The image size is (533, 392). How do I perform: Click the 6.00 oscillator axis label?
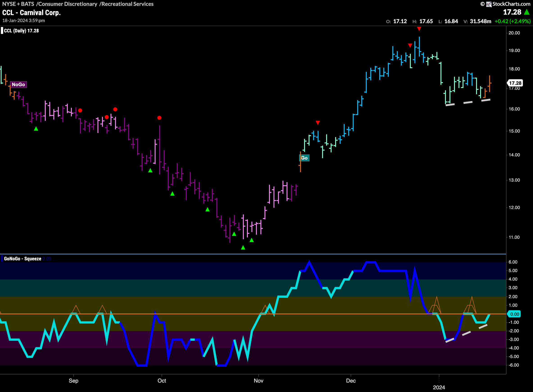(x=513, y=262)
